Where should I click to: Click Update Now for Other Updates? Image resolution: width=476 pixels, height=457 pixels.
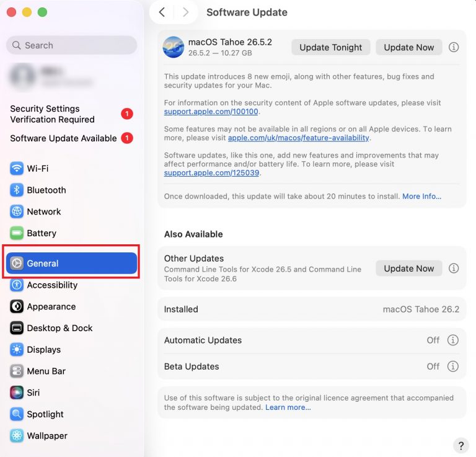click(408, 268)
